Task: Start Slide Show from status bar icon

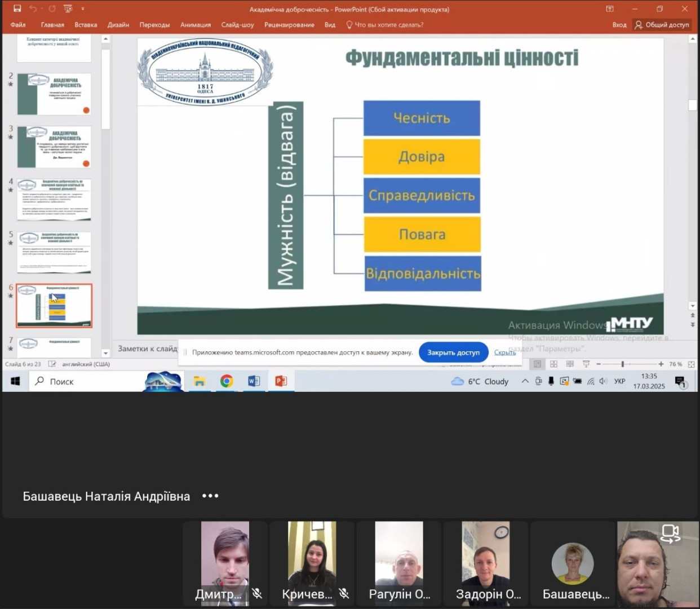Action: pyautogui.click(x=586, y=364)
